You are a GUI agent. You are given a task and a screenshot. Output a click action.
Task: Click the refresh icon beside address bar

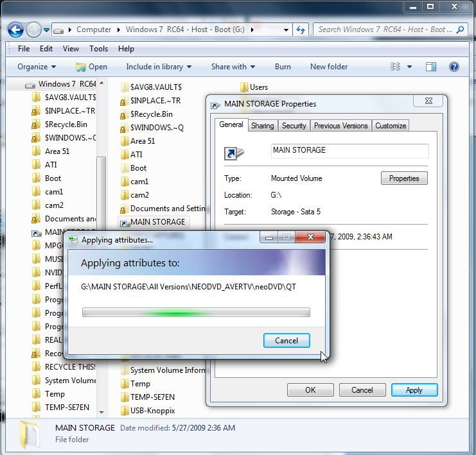pyautogui.click(x=301, y=30)
